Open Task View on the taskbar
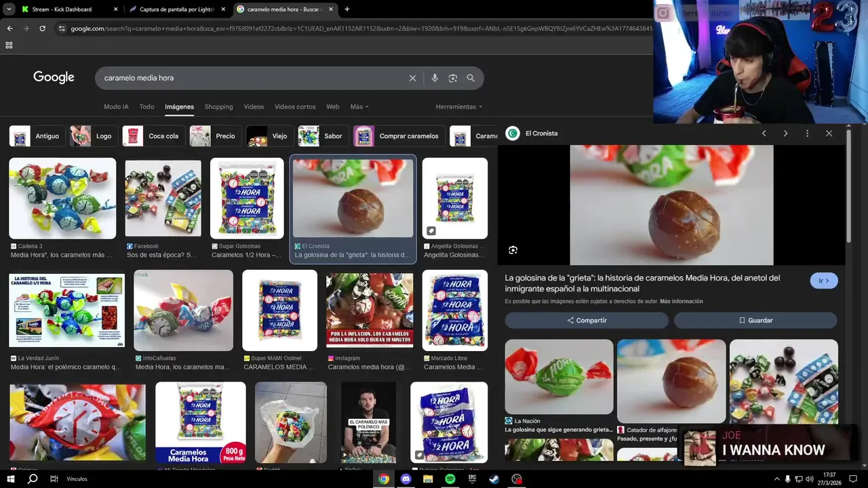Screen dimensions: 868x488 [54, 479]
